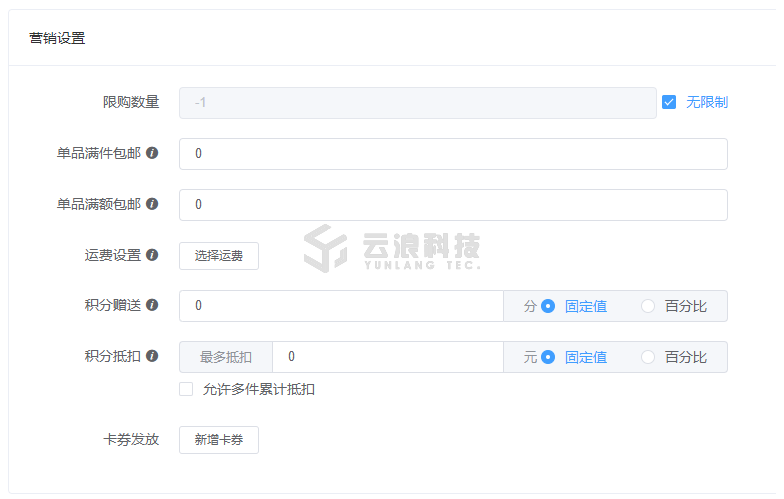Screen dimensions: 784x499
Task: Click the 最多抵扣 prefix label
Action: [x=226, y=357]
